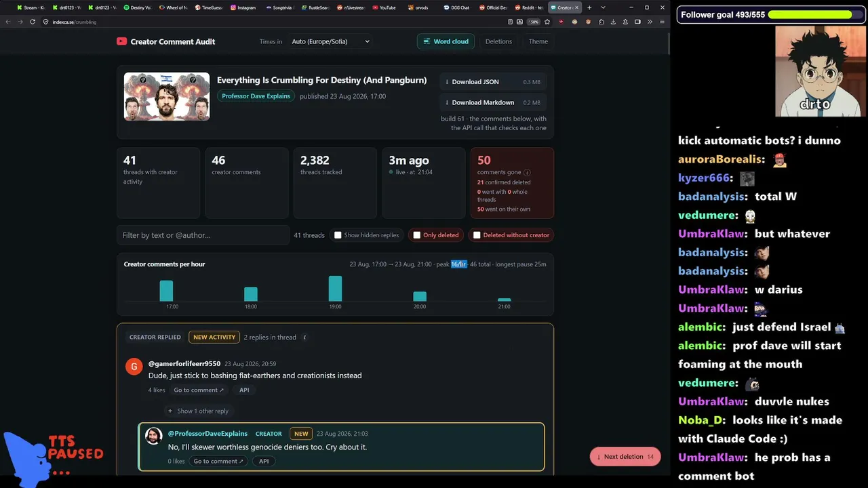Click the NEW ACTIVITY badge

pyautogui.click(x=214, y=338)
